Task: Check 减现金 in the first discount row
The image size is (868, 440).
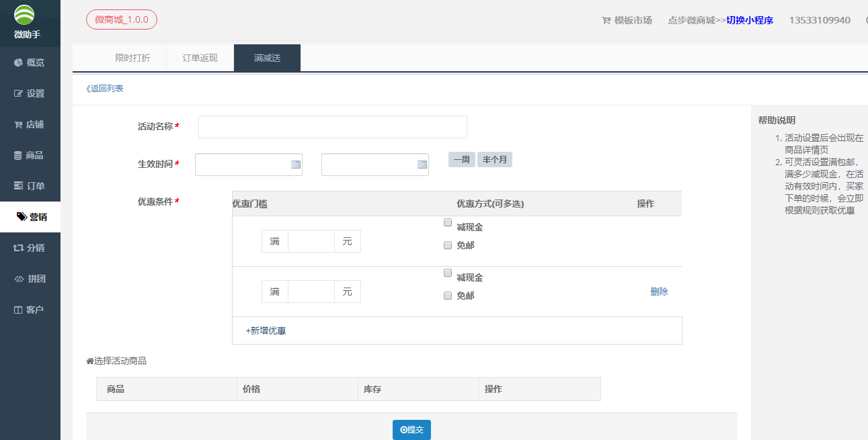Action: point(448,223)
